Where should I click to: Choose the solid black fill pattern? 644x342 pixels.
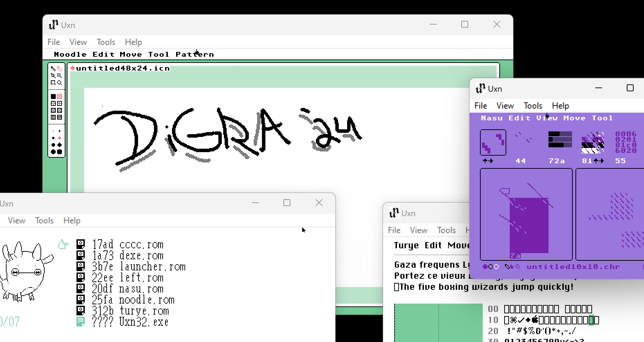tap(53, 96)
